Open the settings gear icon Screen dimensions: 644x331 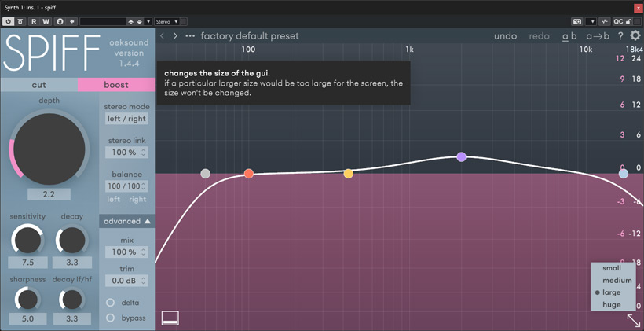[635, 35]
